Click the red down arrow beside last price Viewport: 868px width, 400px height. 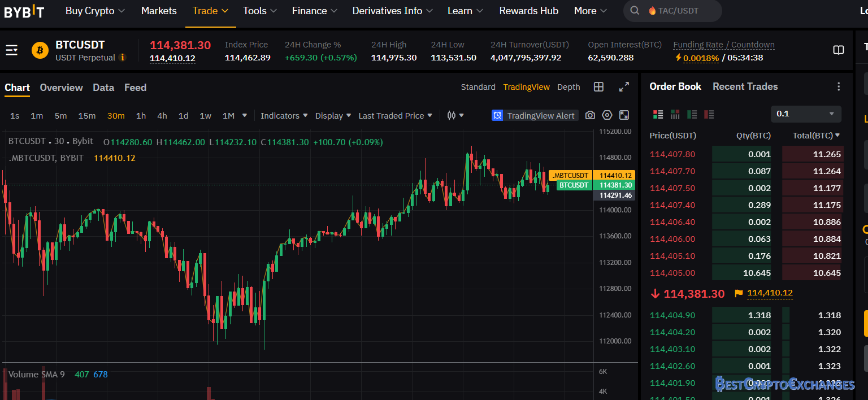coord(656,294)
